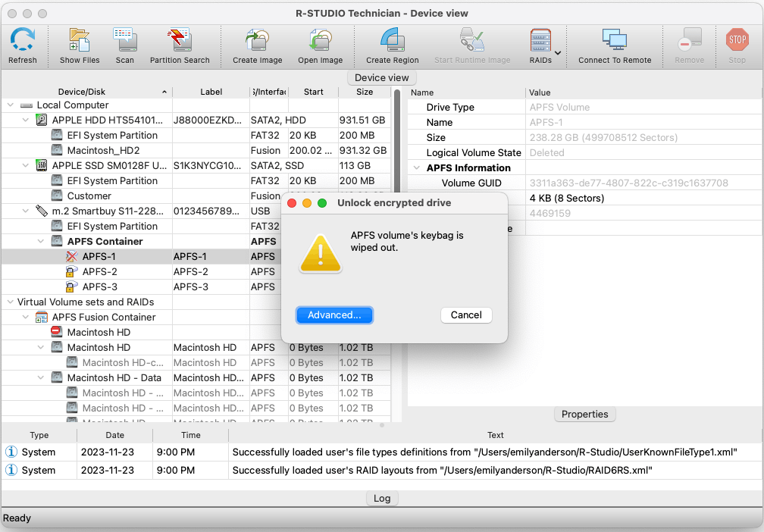Click deleted APFS-1 volume icon
The width and height of the screenshot is (764, 532).
(x=71, y=256)
